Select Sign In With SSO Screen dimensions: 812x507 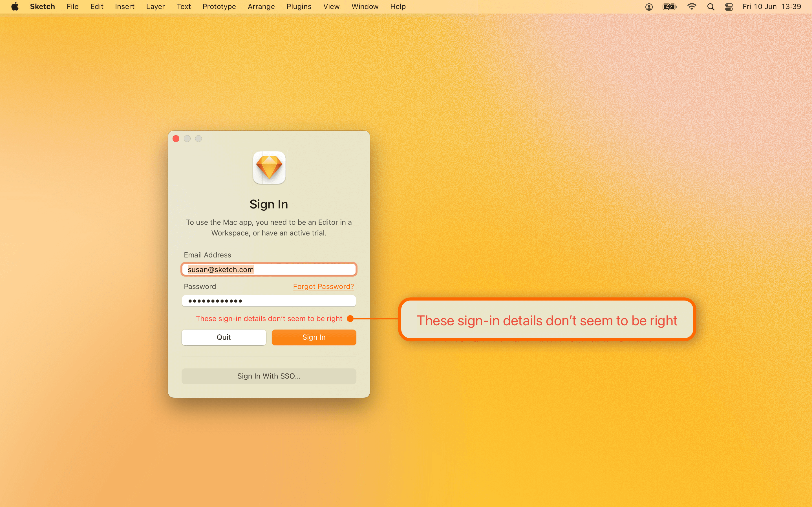point(269,376)
